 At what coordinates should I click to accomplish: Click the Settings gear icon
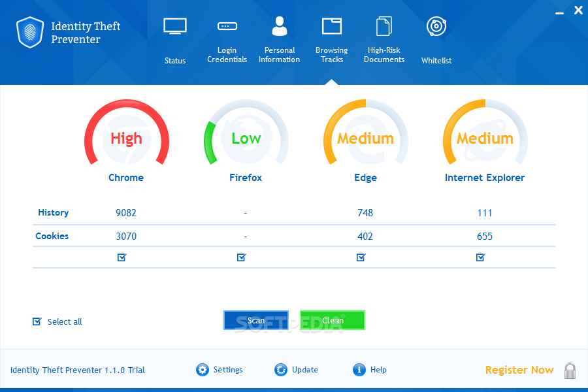point(203,370)
